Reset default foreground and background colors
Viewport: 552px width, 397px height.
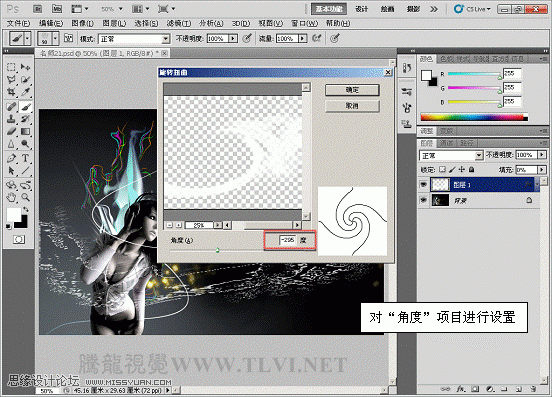(8, 226)
